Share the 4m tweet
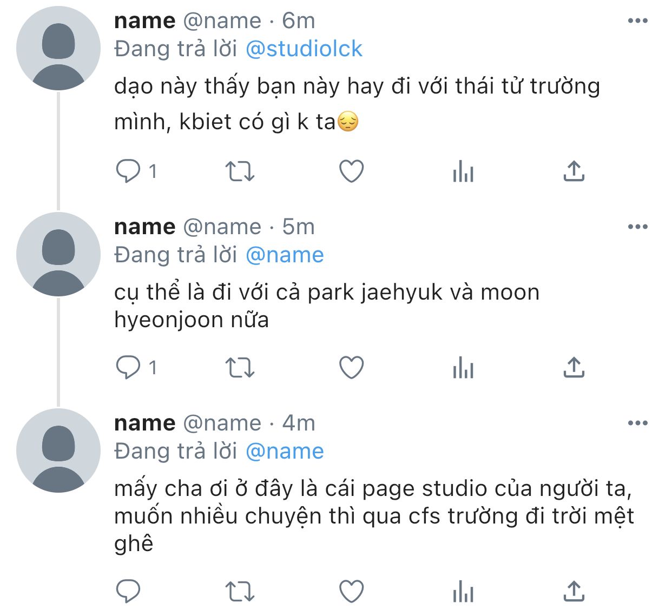 point(574,591)
